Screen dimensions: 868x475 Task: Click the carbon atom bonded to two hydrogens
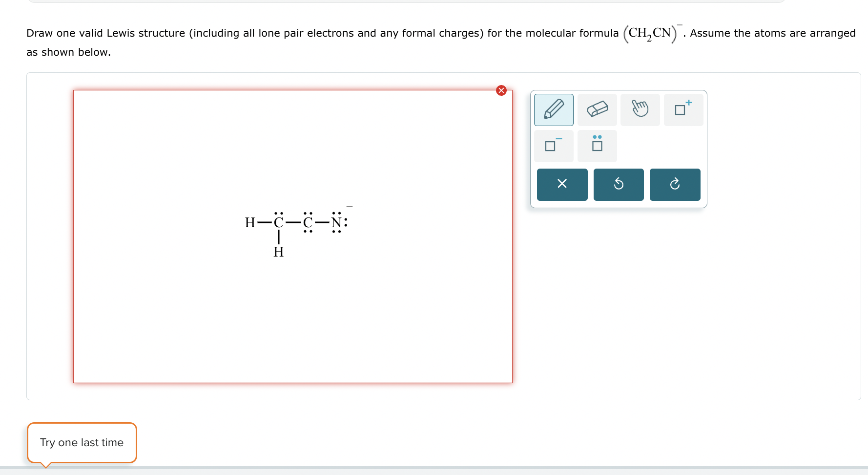click(278, 222)
